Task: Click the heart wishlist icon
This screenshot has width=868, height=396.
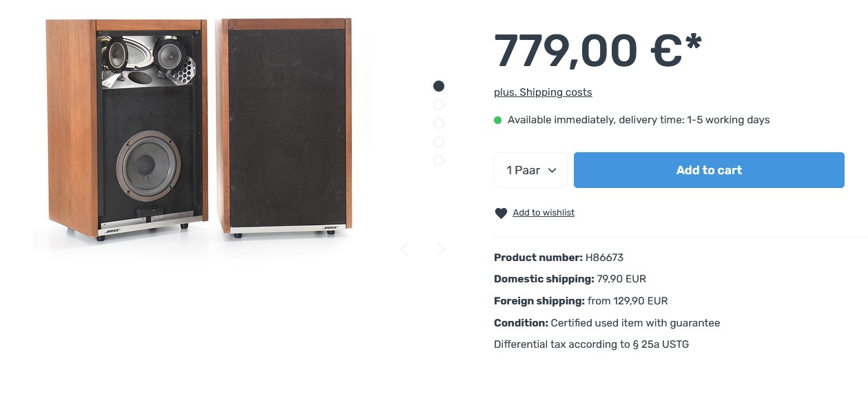Action: click(x=501, y=213)
